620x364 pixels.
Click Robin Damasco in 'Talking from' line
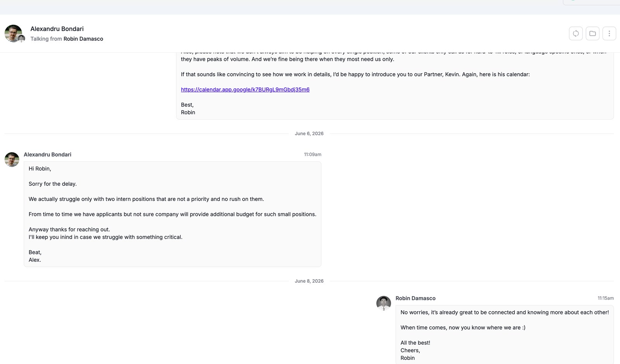coord(83,39)
